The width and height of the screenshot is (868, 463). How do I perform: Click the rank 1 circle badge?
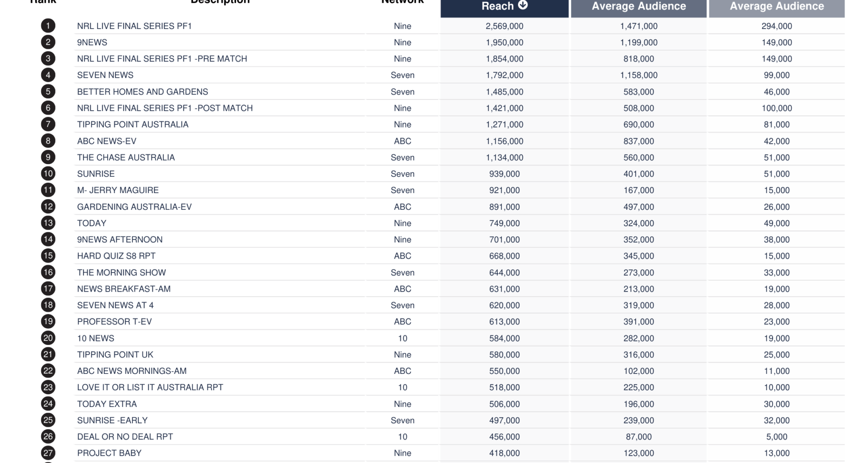pos(48,26)
